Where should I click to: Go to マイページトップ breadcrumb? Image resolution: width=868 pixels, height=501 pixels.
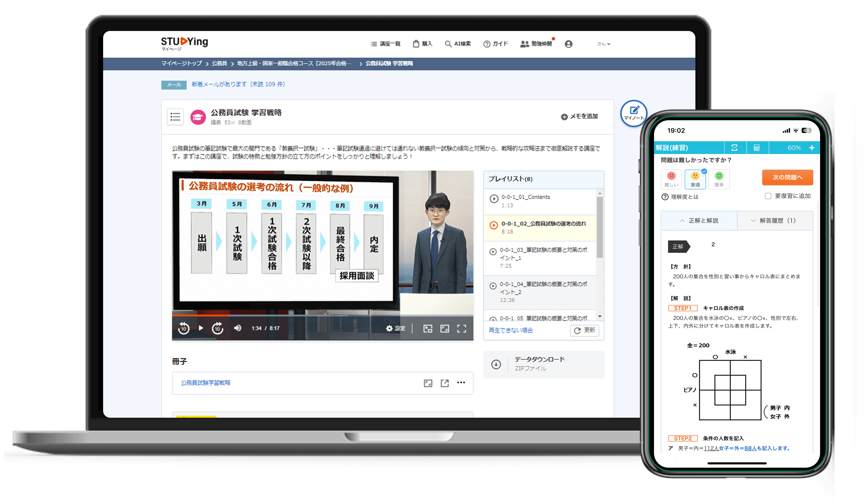[181, 63]
